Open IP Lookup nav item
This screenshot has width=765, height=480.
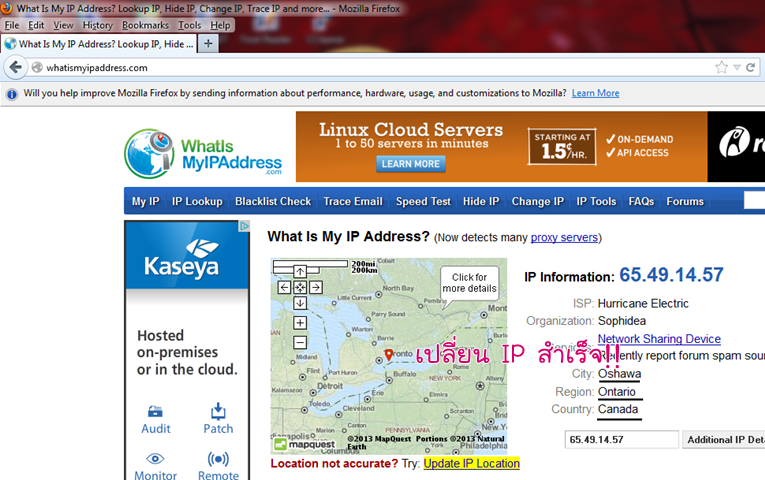point(197,201)
